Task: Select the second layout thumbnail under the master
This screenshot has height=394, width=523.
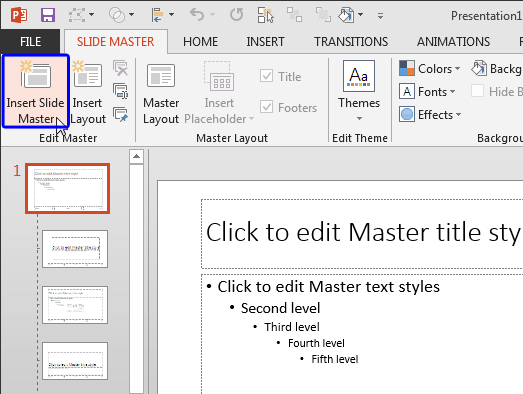Action: [x=75, y=305]
